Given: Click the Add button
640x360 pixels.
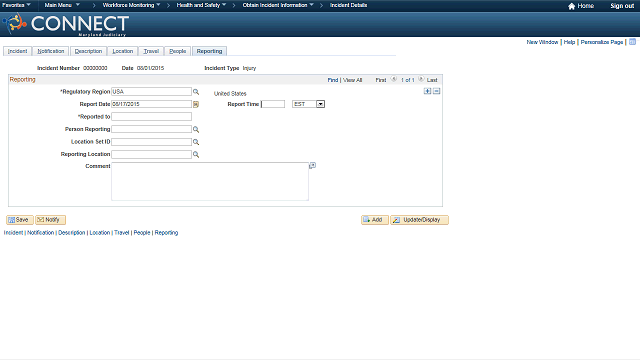Looking at the screenshot, I should point(375,220).
